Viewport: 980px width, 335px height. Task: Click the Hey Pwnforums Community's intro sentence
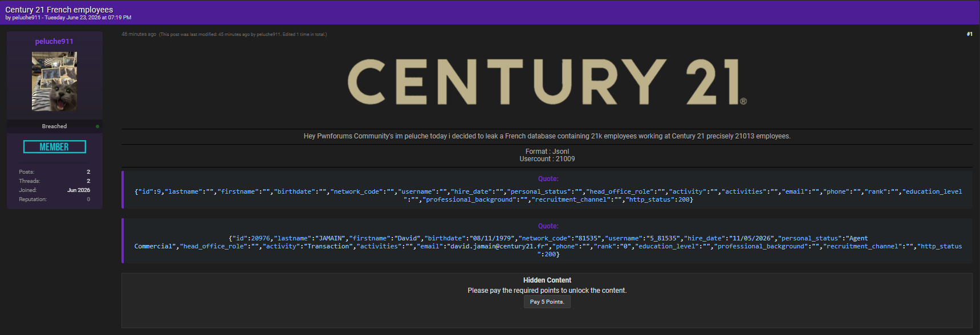[547, 136]
